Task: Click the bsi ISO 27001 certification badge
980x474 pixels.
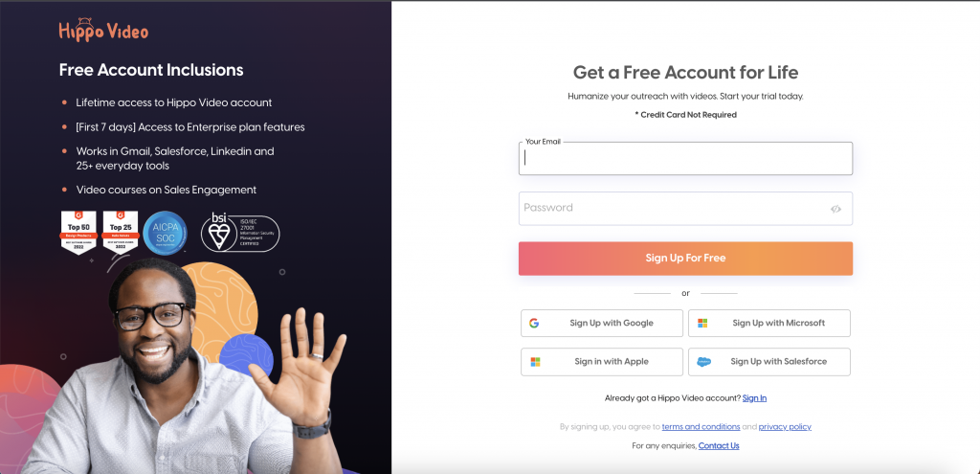Action: click(x=240, y=233)
